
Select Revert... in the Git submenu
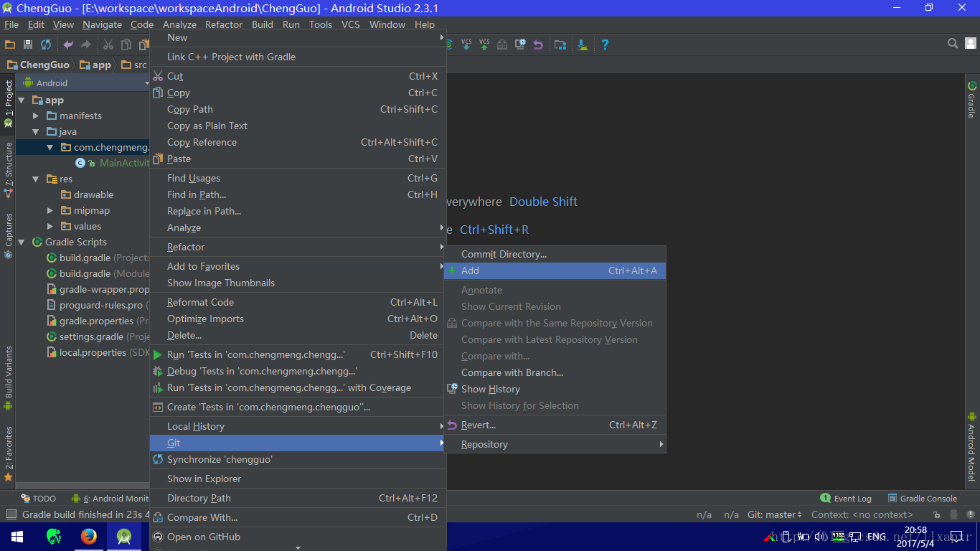(x=555, y=425)
